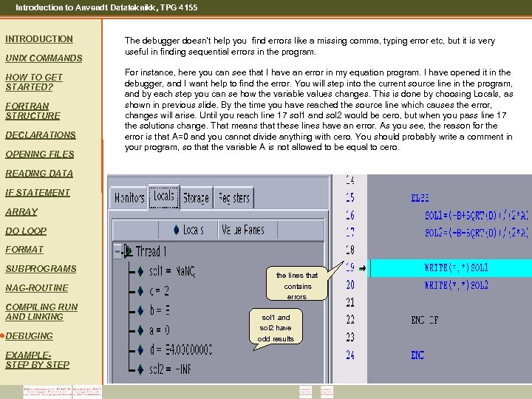Collapse the Thread 1 tree node
The width and height of the screenshot is (532, 399).
tap(117, 252)
